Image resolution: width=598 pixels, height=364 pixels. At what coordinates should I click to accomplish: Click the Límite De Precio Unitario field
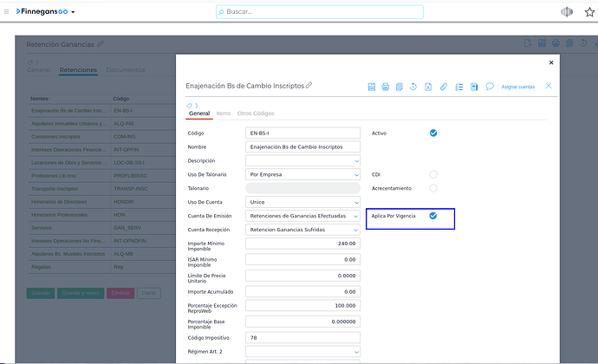[x=302, y=276]
